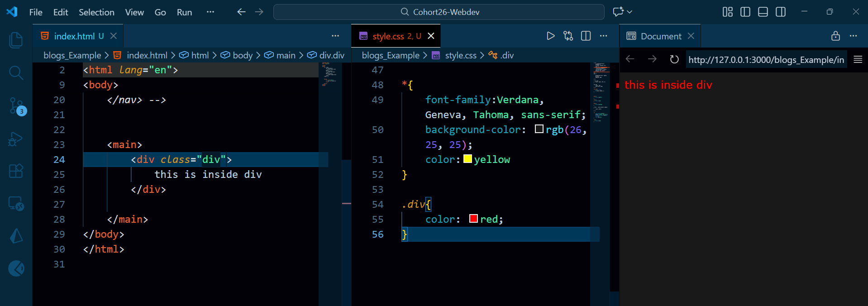
Task: Open more actions for index.html editor group
Action: (x=335, y=36)
